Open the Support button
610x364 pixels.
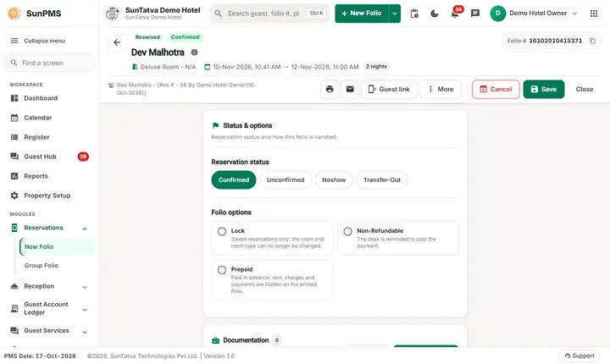pos(579,356)
